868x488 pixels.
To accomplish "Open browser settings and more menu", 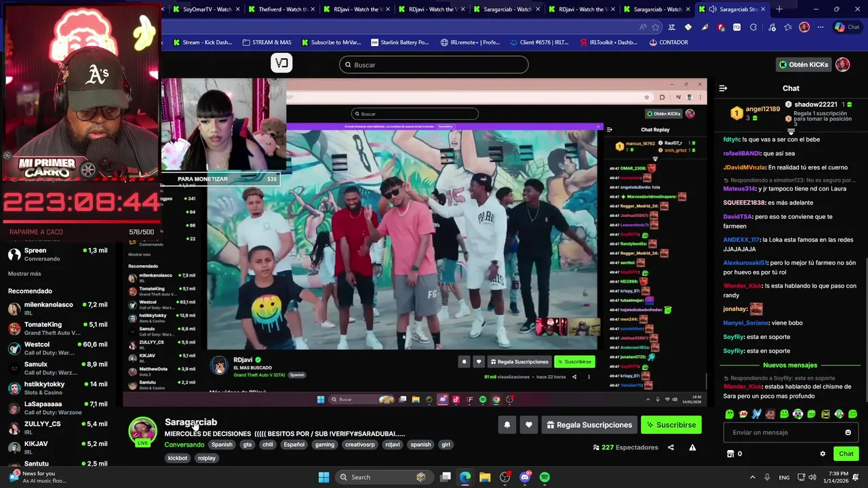I will click(821, 27).
